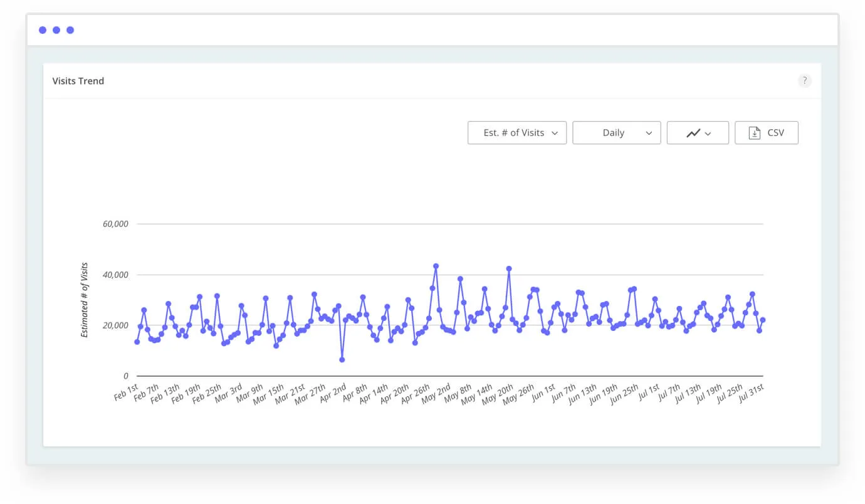Click the chevron next to the trend line icon
865x504 pixels.
(709, 133)
